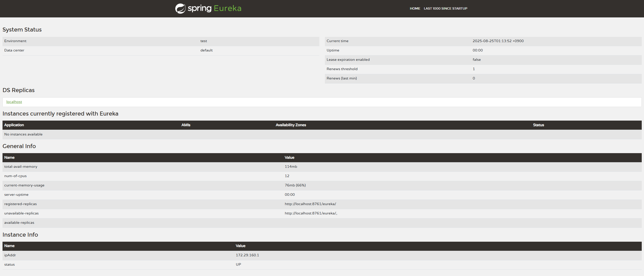Click the Environment test value
Screen dimensions: 644x276
coord(204,41)
